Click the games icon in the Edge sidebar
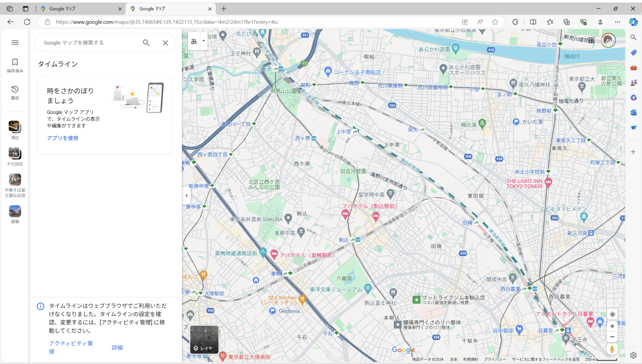 (x=634, y=83)
